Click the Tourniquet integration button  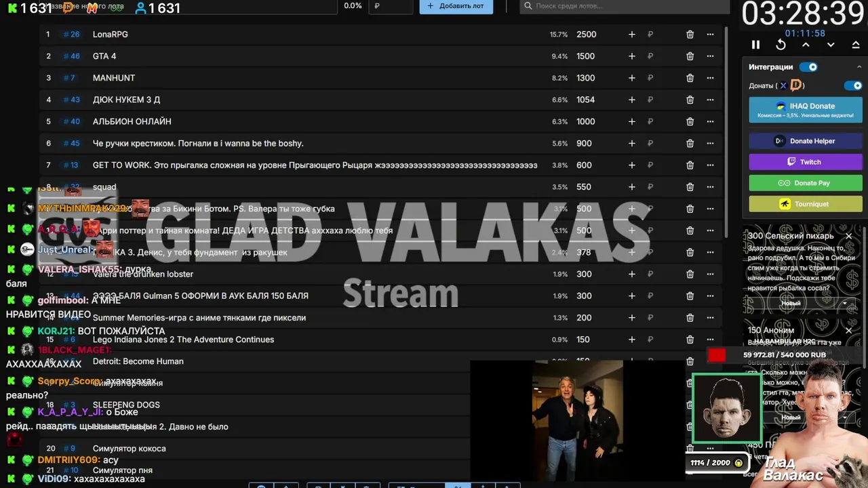point(806,204)
